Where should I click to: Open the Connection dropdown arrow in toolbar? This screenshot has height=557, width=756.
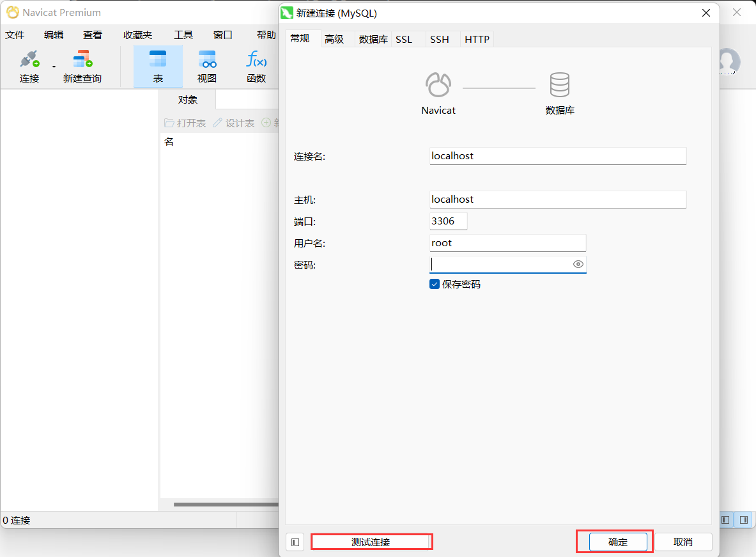pyautogui.click(x=54, y=67)
